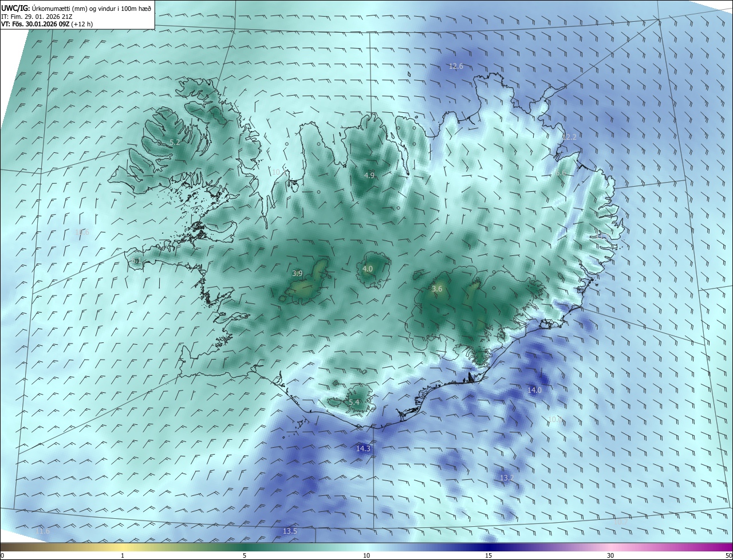
Task: Click the 14.0 value southeast of Iceland
Action: [x=534, y=390]
